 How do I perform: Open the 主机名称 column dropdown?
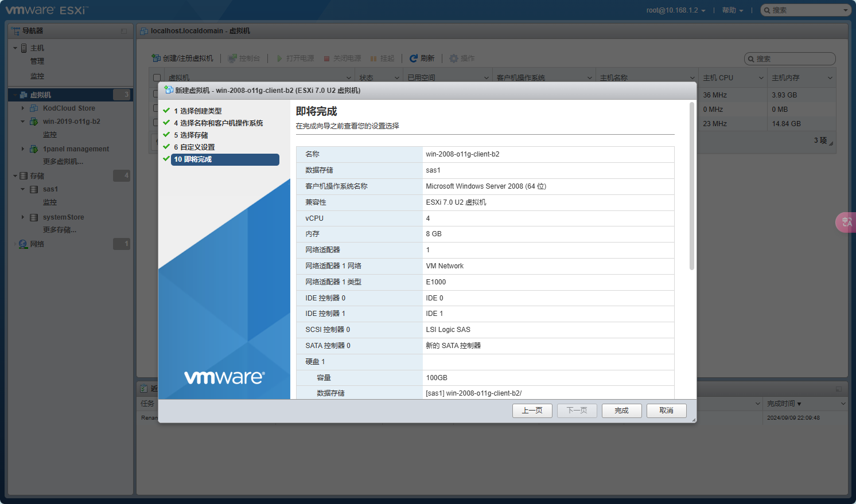tap(692, 78)
